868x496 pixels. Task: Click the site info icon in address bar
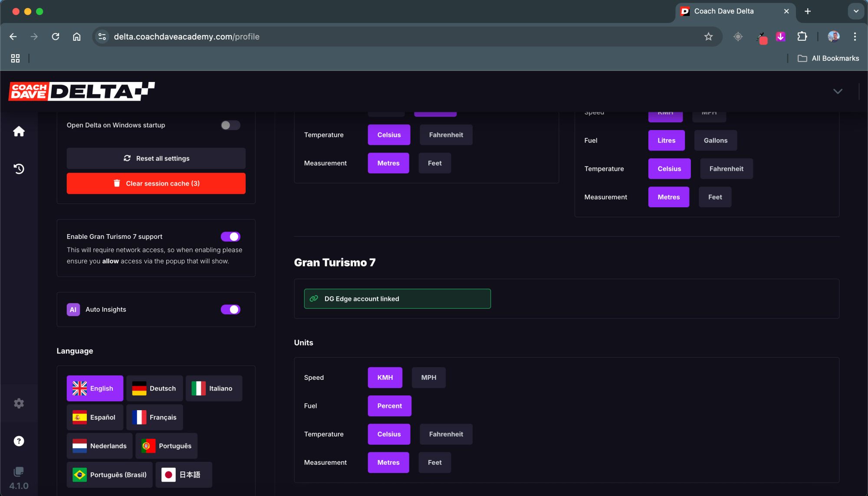(102, 36)
